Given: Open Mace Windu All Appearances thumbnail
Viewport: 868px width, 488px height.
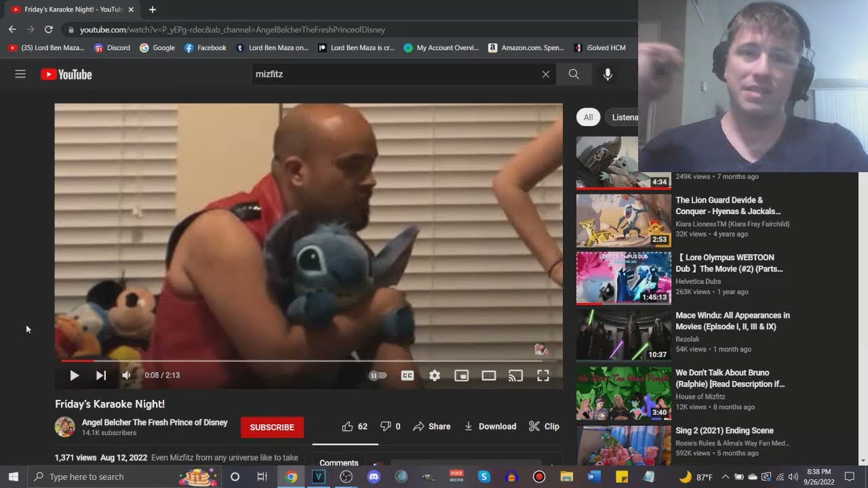Looking at the screenshot, I should [x=624, y=336].
